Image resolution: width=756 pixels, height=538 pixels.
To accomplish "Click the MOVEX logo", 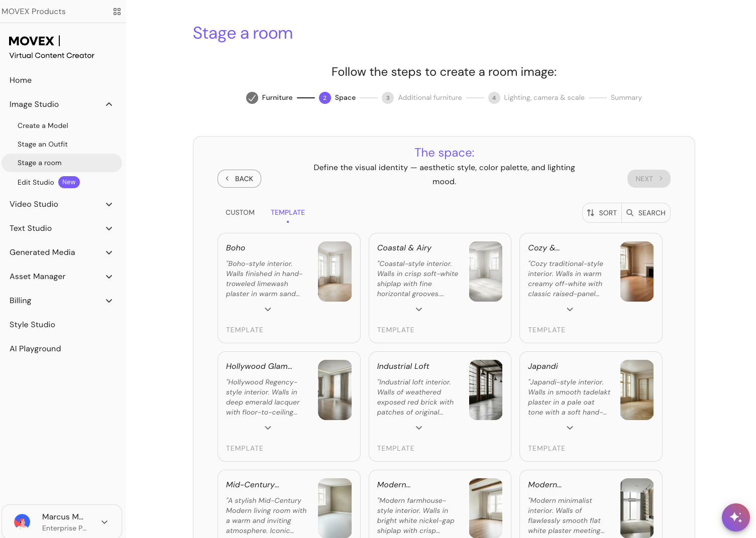I will 34,41.
